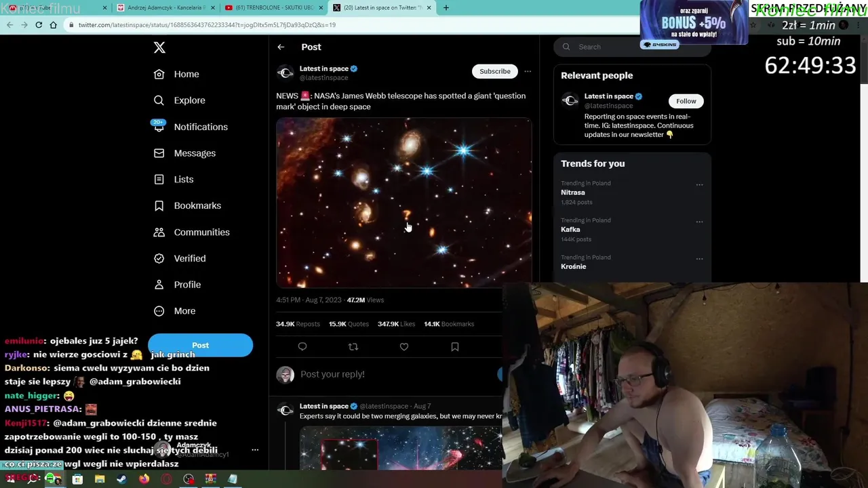This screenshot has height=488, width=868.
Task: Click the back arrow beside Post heading
Action: click(281, 47)
